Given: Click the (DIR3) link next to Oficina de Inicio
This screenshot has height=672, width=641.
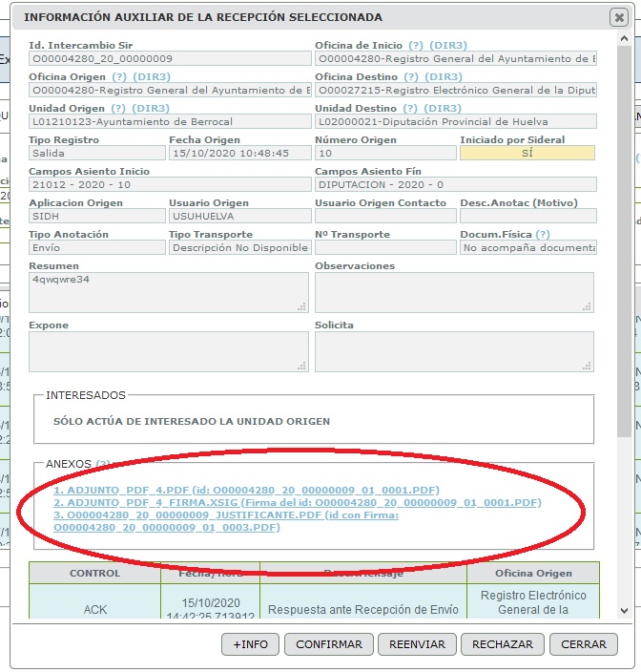Looking at the screenshot, I should click(448, 45).
